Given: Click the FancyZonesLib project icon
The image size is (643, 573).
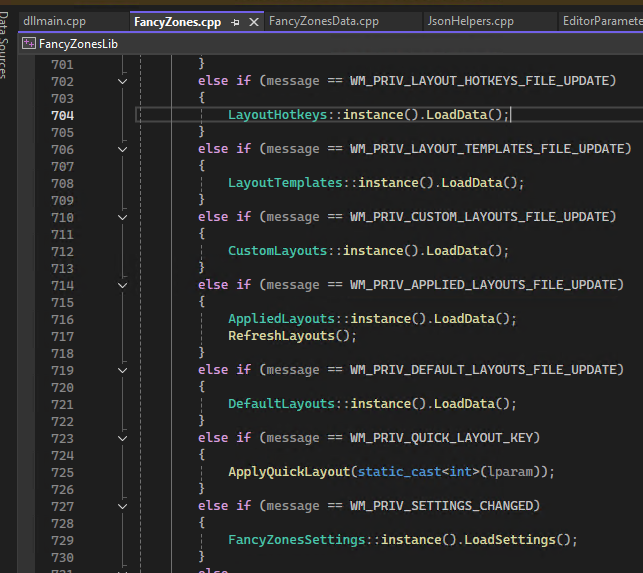Looking at the screenshot, I should tap(28, 43).
